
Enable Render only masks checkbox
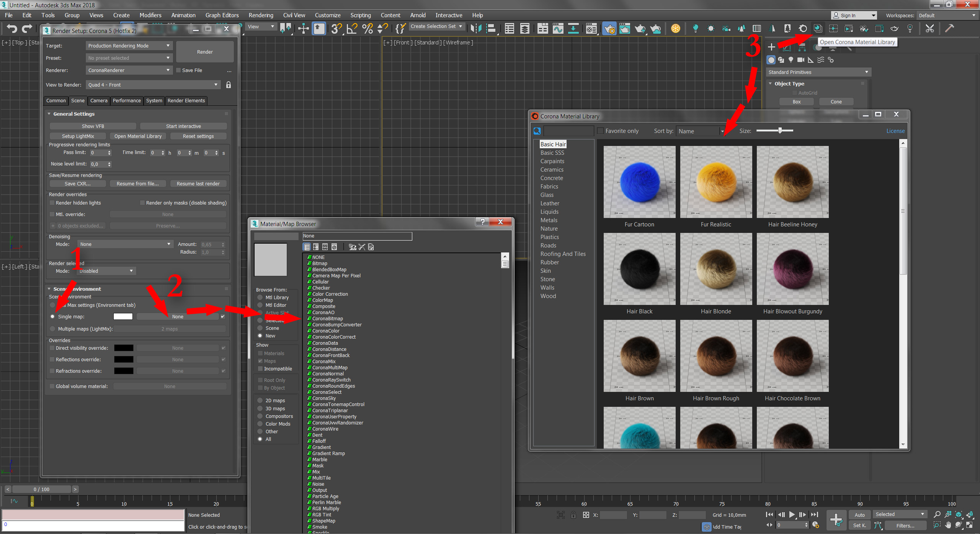click(142, 203)
